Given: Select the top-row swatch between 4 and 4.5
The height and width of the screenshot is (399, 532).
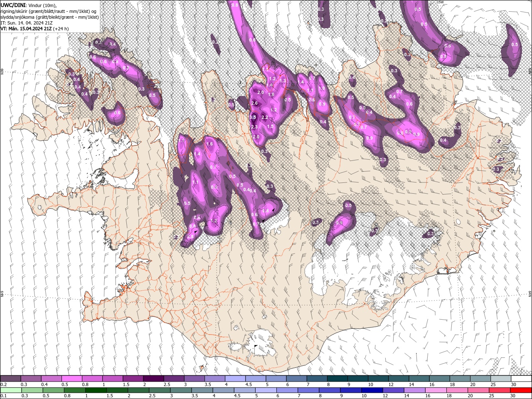Looking at the screenshot, I should (235, 379).
